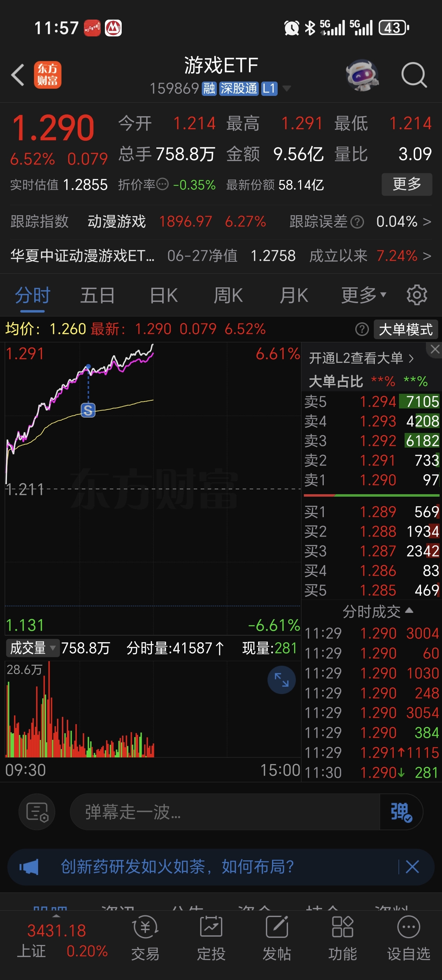Viewport: 442px width, 980px height.
Task: Tap the alarm clock status icon
Action: 292,28
